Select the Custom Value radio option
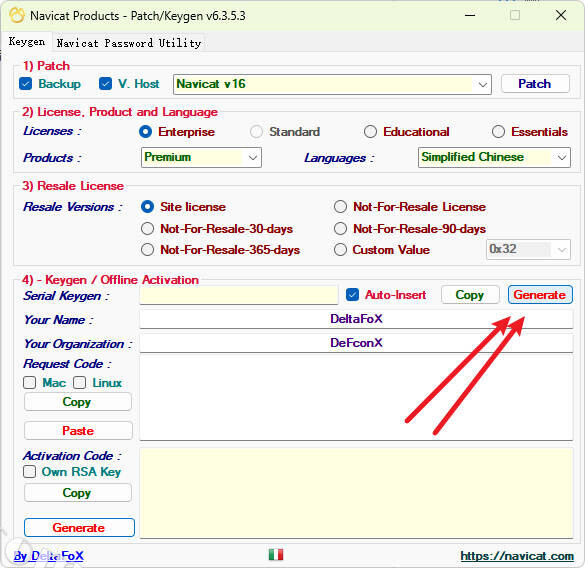 340,250
